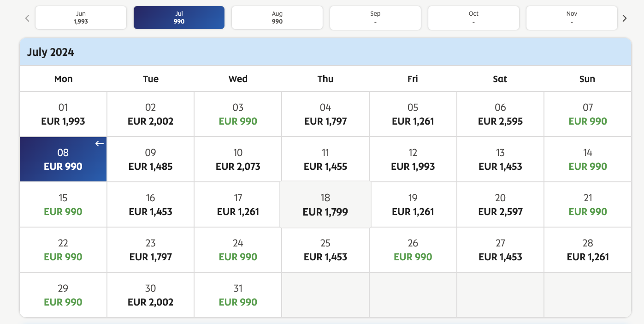Choose July 06 priced EUR 2,595
The height and width of the screenshot is (324, 644).
coord(500,114)
